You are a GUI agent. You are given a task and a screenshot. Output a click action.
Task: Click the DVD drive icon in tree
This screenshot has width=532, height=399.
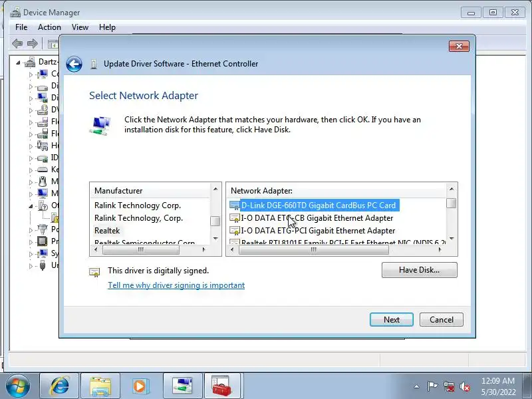point(43,110)
